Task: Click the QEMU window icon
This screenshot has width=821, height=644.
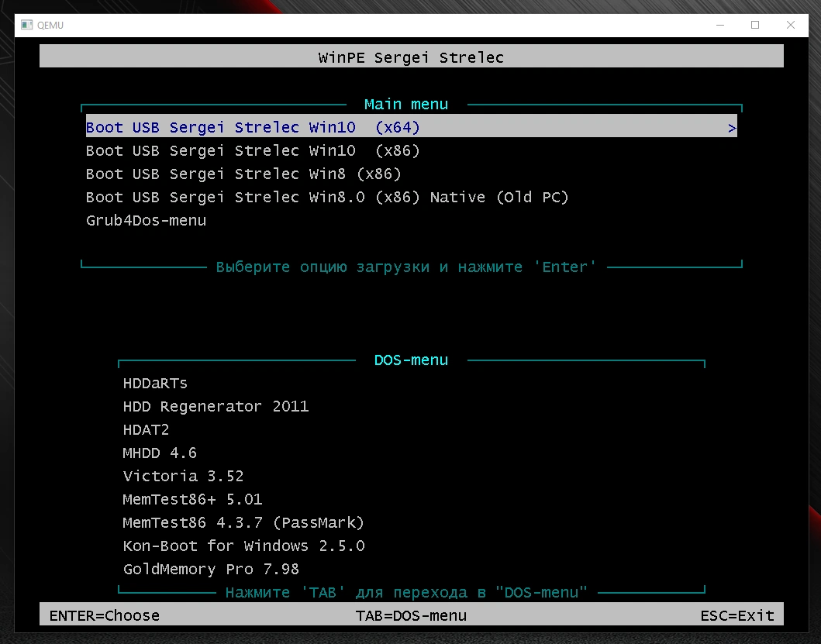Action: click(26, 25)
